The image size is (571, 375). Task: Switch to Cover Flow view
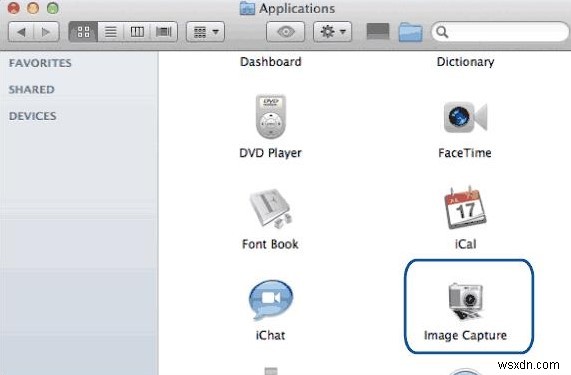(164, 32)
